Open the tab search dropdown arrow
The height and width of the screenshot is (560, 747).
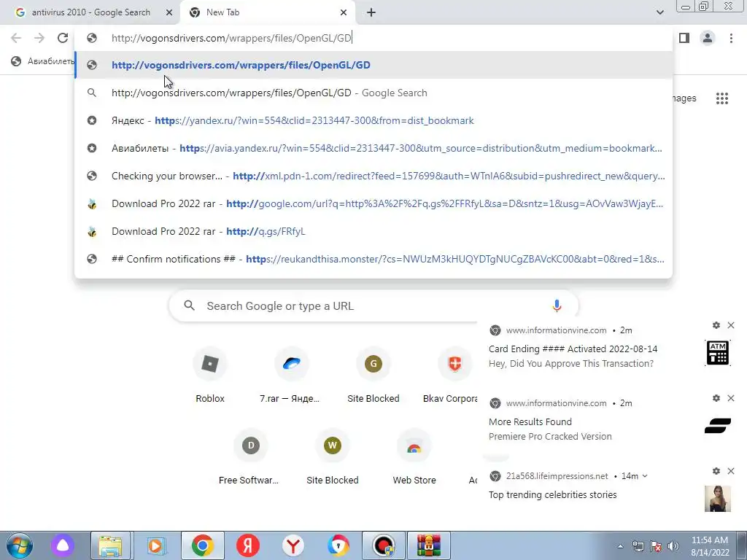click(659, 12)
